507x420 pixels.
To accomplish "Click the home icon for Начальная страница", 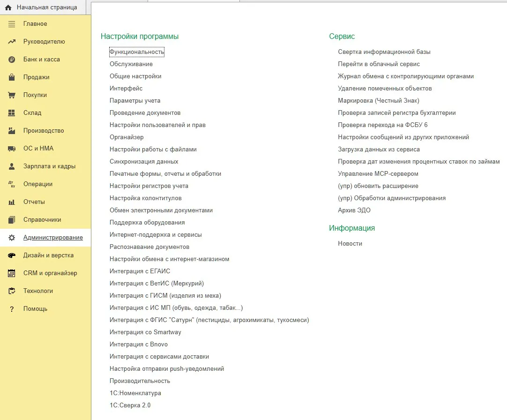I will pyautogui.click(x=8, y=7).
